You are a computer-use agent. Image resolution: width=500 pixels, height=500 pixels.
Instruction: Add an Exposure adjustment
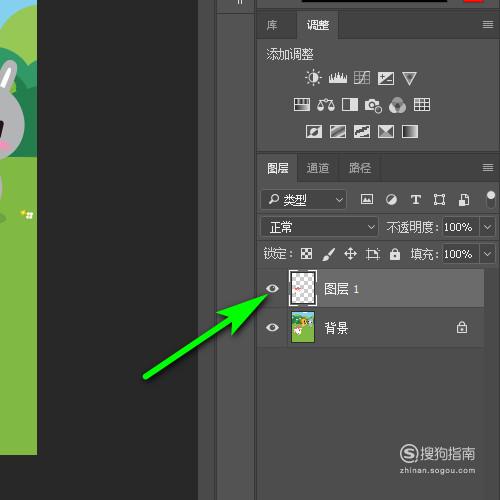pos(386,78)
